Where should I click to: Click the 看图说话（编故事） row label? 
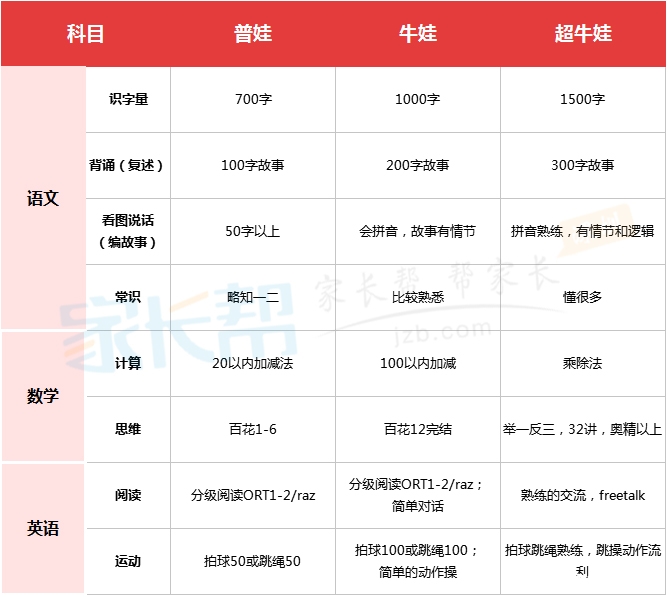coord(128,231)
